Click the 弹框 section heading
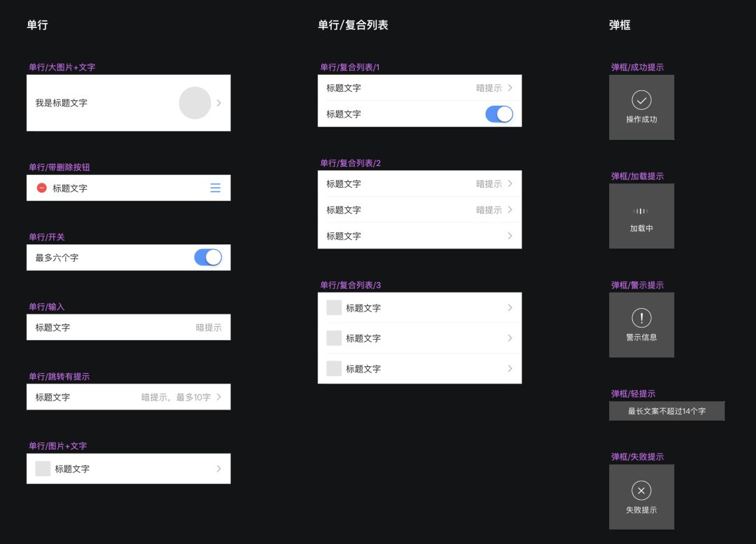The image size is (756, 544). coord(619,25)
